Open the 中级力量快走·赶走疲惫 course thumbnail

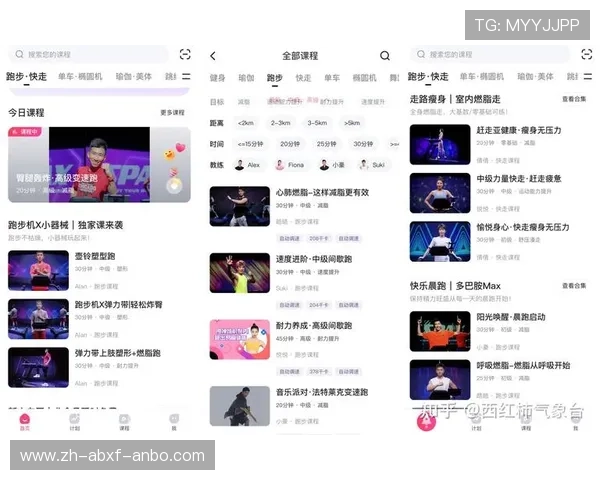coord(440,193)
